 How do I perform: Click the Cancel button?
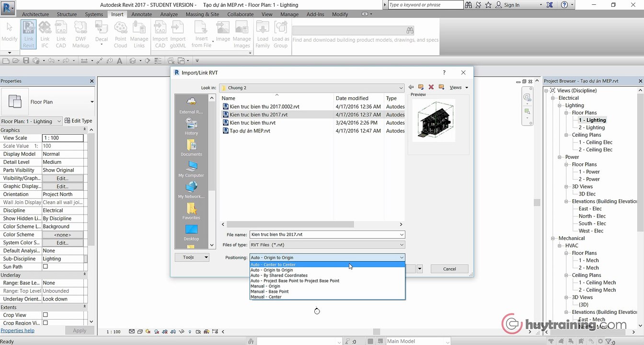[x=449, y=269]
